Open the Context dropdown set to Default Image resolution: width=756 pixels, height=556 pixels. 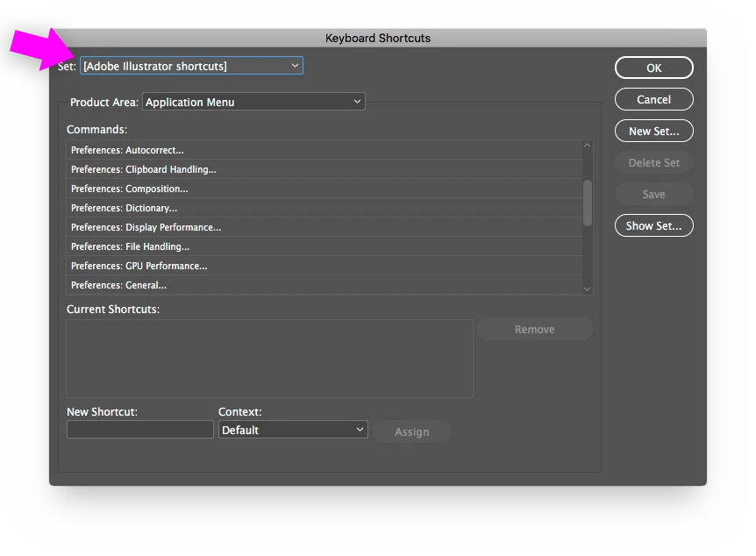[x=293, y=430]
